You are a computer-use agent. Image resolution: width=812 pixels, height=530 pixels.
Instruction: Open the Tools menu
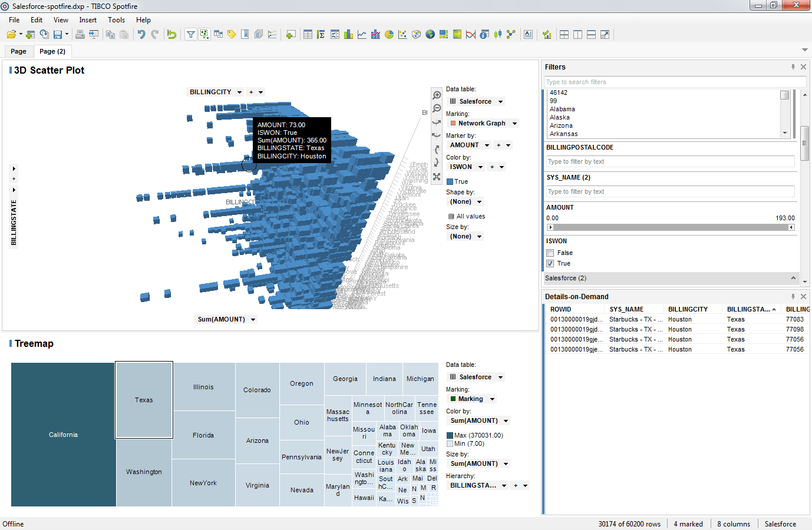pyautogui.click(x=116, y=20)
